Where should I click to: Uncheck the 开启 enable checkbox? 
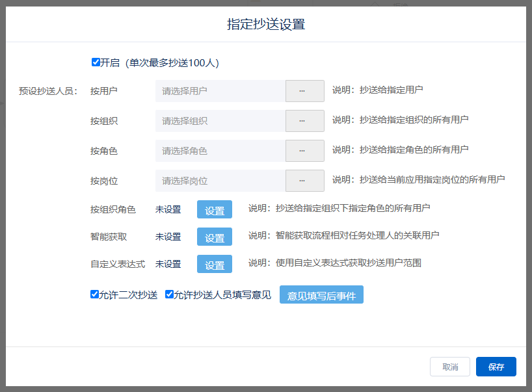96,62
